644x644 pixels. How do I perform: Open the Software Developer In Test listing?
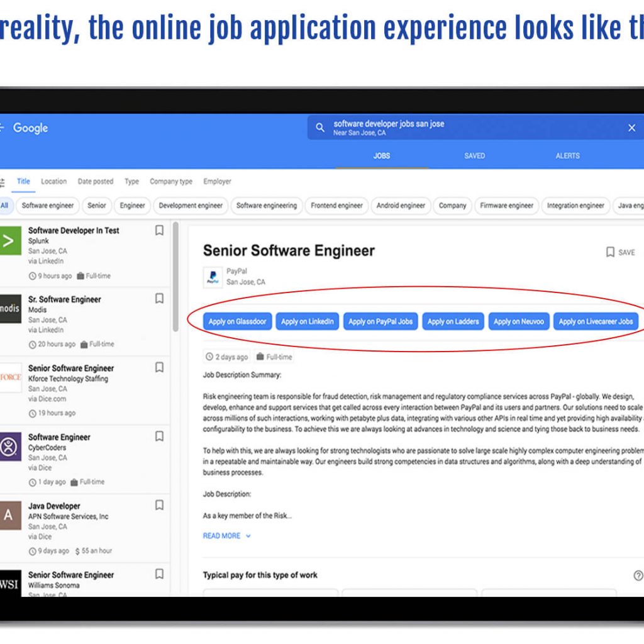pos(85,253)
